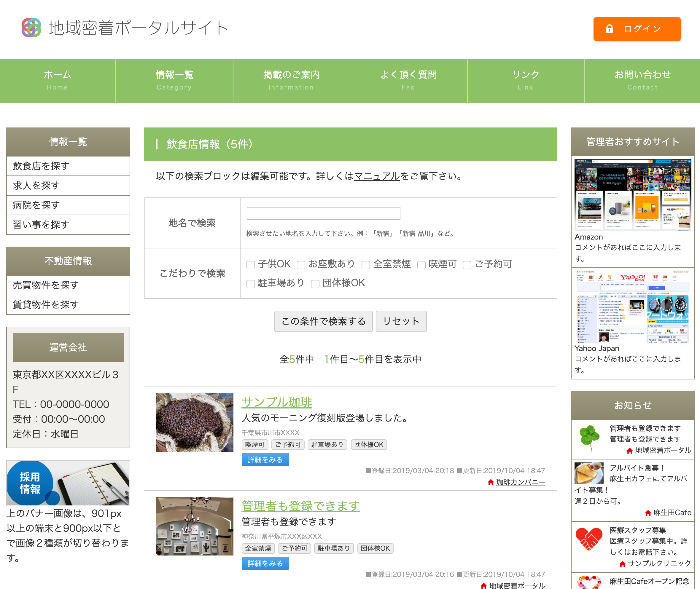Screen dimensions: 700x589
Task: Click home icon beside サンプルクリニック
Action: (x=622, y=564)
